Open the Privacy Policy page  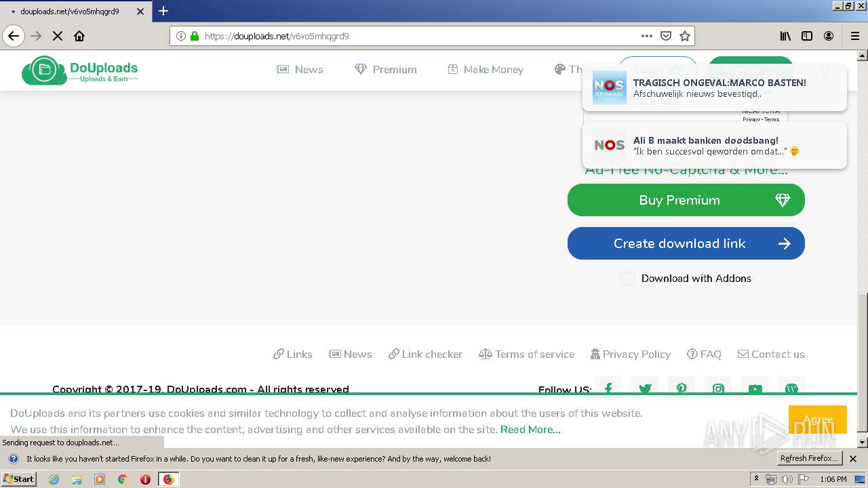[x=631, y=354]
